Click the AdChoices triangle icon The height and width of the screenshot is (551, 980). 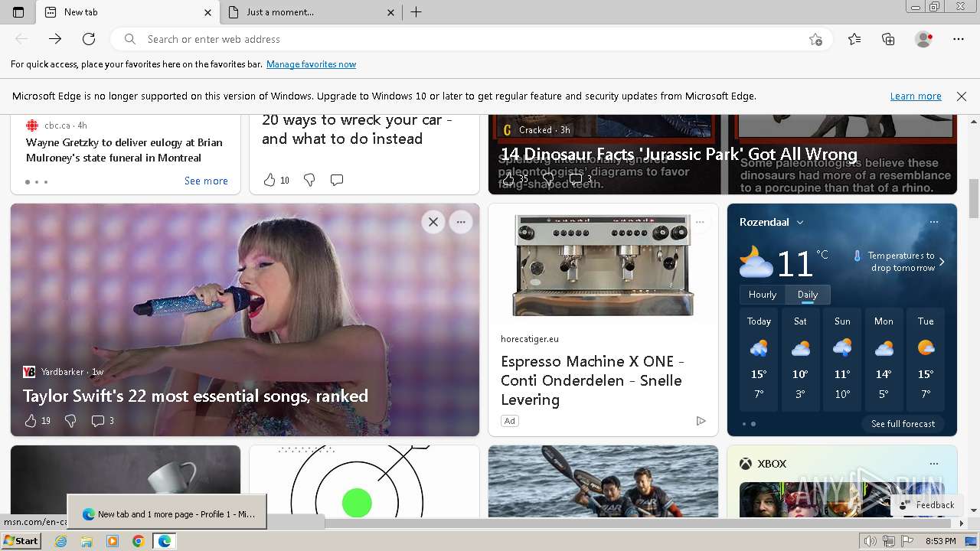(701, 421)
